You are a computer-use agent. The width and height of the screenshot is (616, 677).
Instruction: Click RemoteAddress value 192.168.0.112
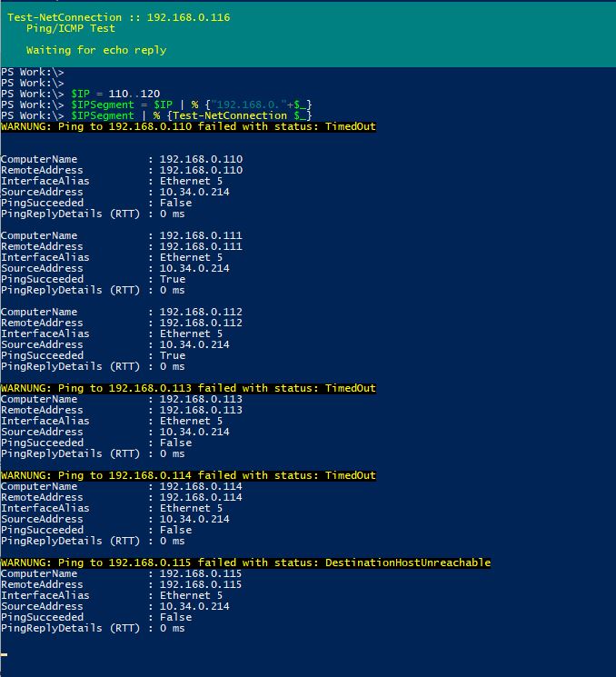click(201, 323)
